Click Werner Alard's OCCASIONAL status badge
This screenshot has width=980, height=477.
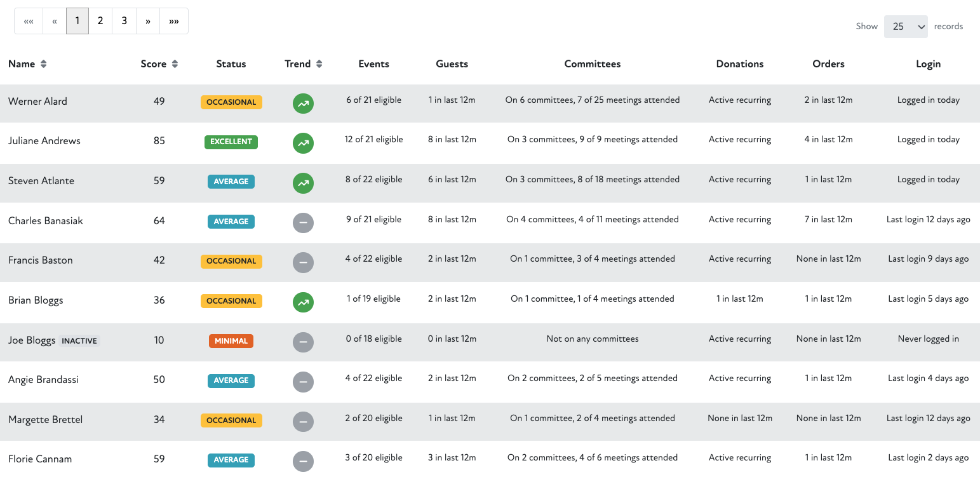tap(231, 102)
